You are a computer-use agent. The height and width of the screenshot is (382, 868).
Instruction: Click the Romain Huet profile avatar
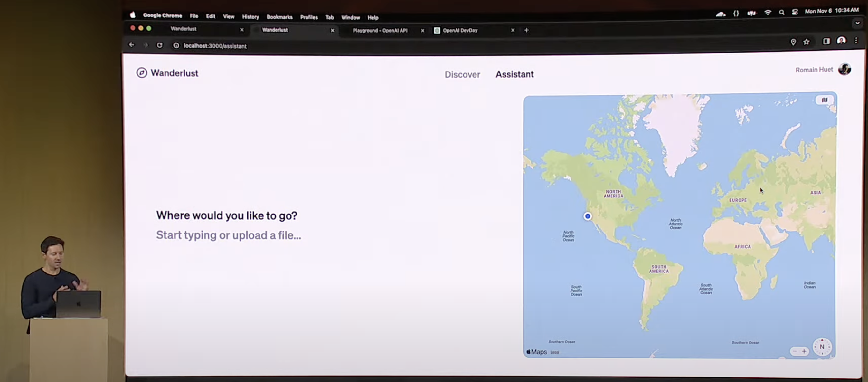(844, 69)
